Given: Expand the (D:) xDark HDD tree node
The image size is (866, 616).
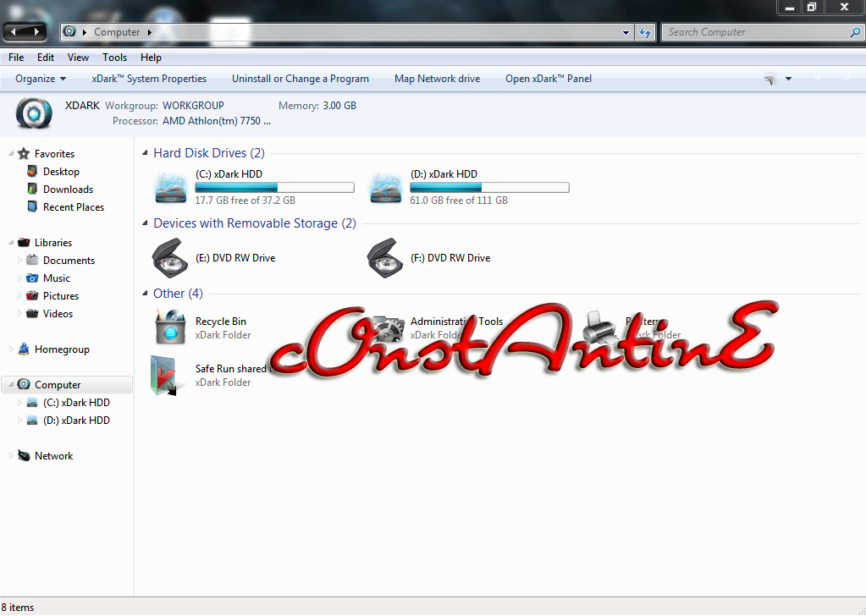Looking at the screenshot, I should [19, 420].
